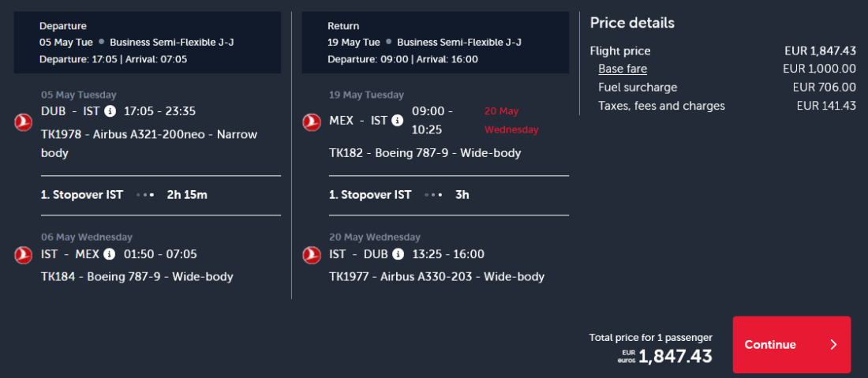The height and width of the screenshot is (378, 868).
Task: Click the TK182 Boeing 787-9 flight details
Action: coord(425,152)
